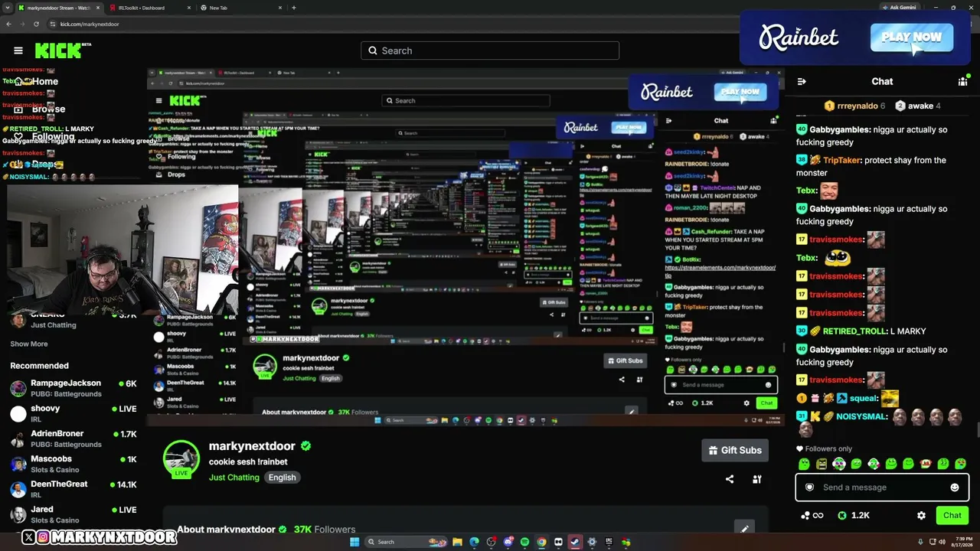This screenshot has width=980, height=551.
Task: Open channel points infinity icon
Action: coord(812,516)
